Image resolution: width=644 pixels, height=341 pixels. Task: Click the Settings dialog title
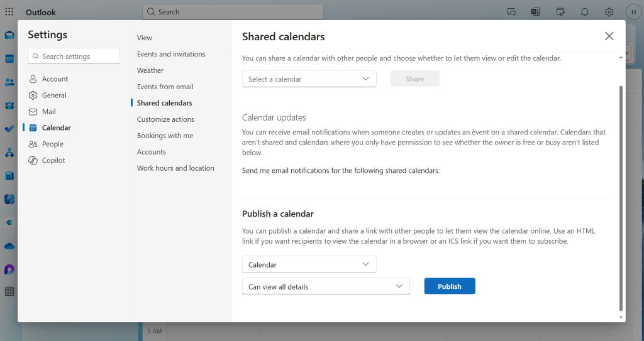[48, 35]
